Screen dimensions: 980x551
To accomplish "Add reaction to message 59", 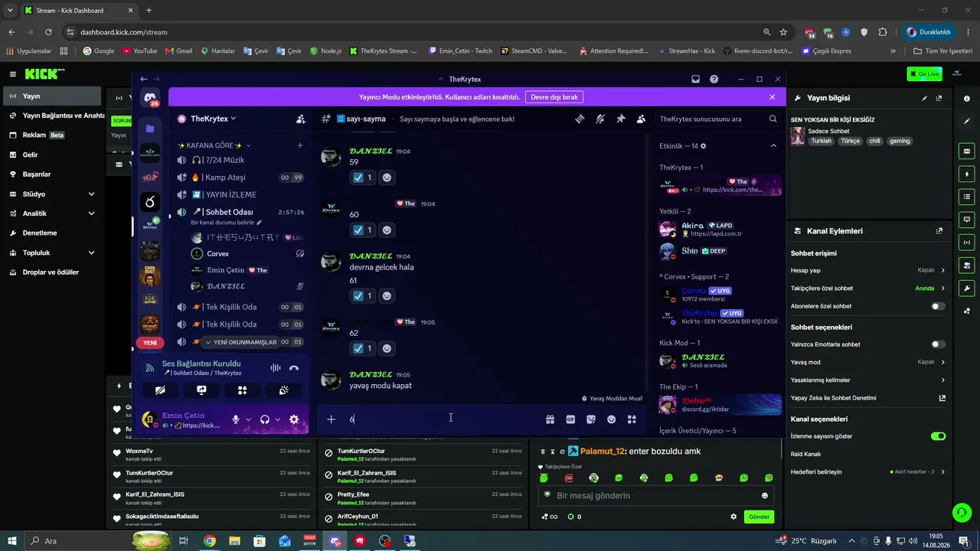I will click(x=387, y=178).
